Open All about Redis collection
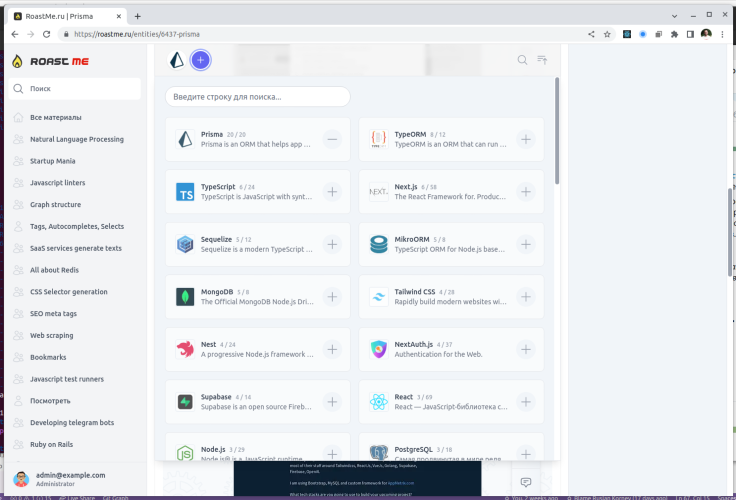Image resolution: width=736 pixels, height=500 pixels. (x=54, y=270)
